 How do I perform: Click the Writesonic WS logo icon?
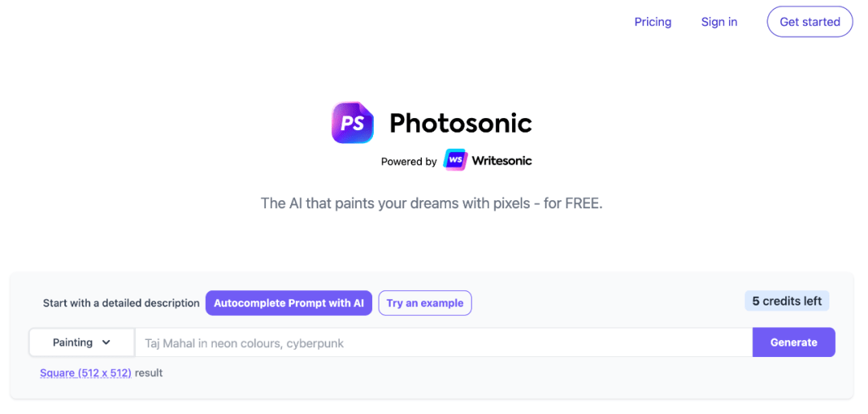[x=455, y=160]
